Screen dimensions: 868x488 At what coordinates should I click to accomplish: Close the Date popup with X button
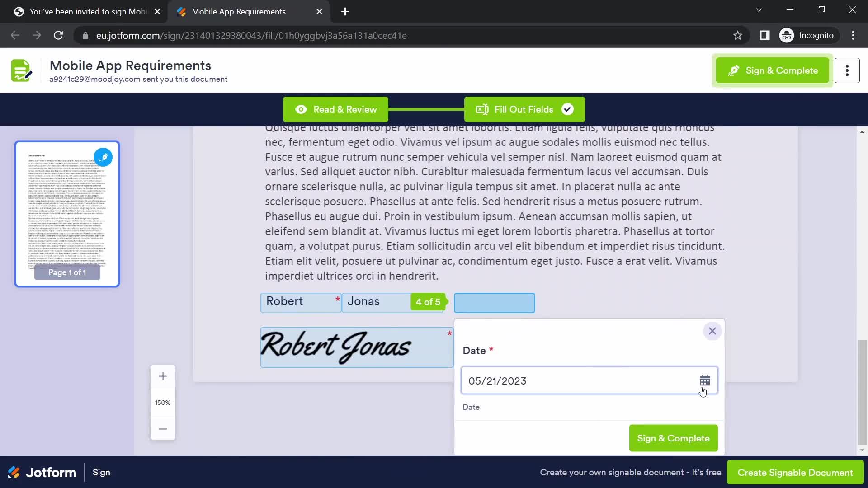(x=712, y=331)
